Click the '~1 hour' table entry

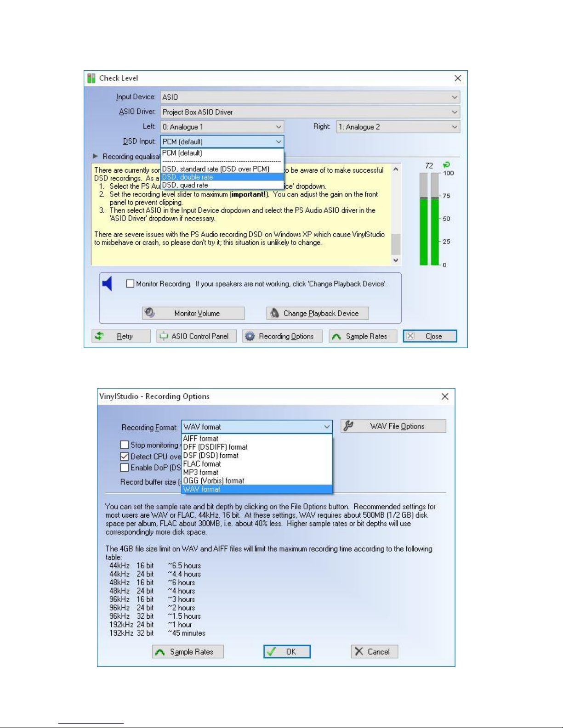180,625
